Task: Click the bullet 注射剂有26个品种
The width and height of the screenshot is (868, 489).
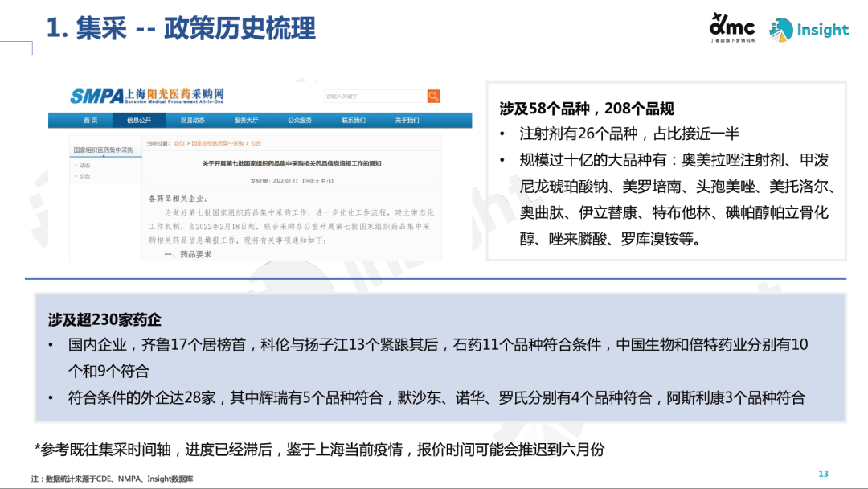Action: pyautogui.click(x=629, y=134)
